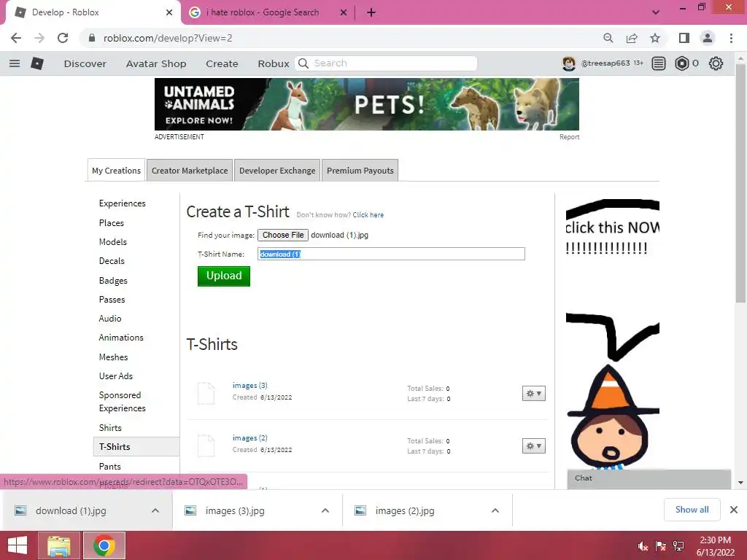
Task: Open Robux page in navbar
Action: point(274,63)
